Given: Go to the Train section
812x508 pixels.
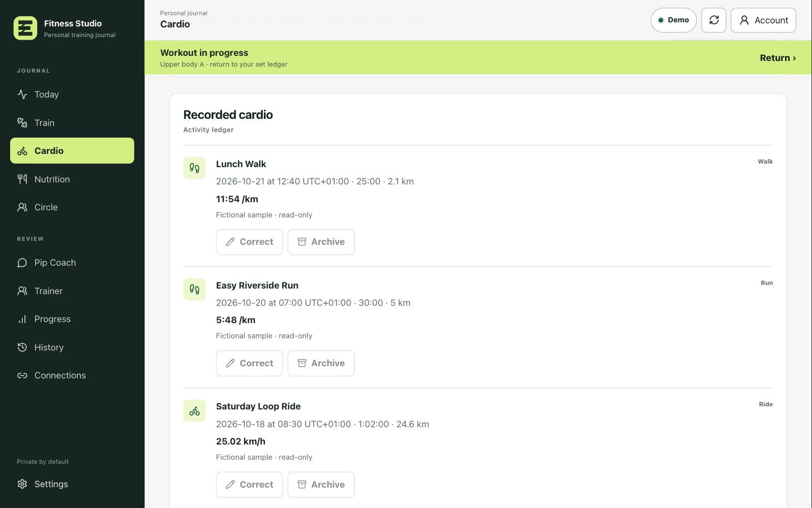Looking at the screenshot, I should [x=72, y=123].
